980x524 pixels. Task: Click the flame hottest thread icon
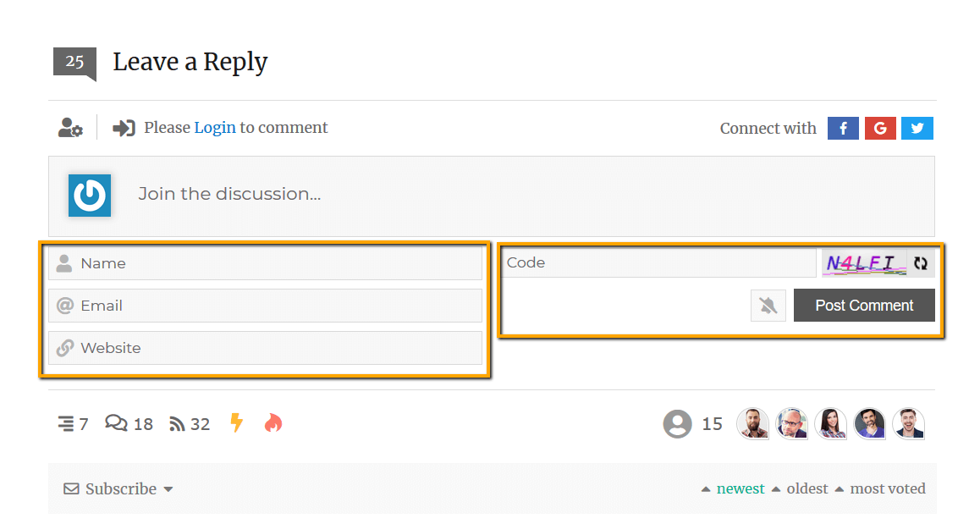(x=273, y=423)
